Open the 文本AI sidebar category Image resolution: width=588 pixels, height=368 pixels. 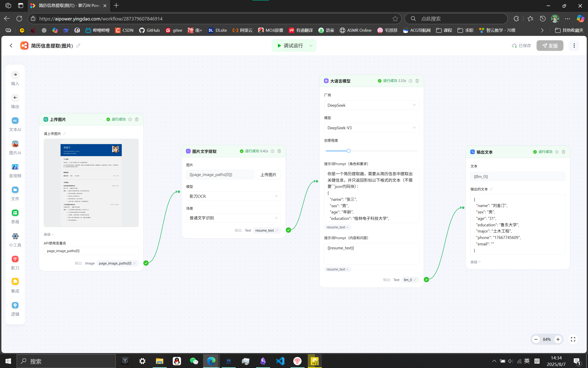tap(15, 125)
